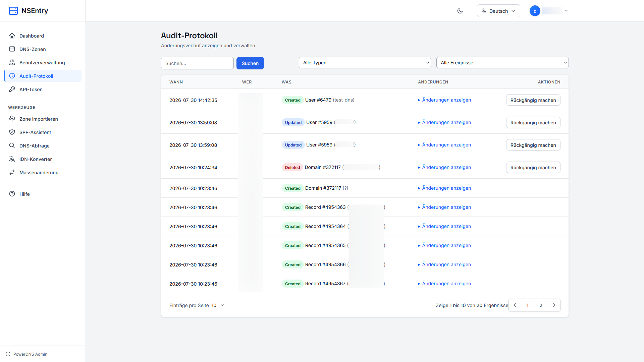Click the Zone importieren cloud upload icon
The width and height of the screenshot is (644, 362).
(x=12, y=119)
